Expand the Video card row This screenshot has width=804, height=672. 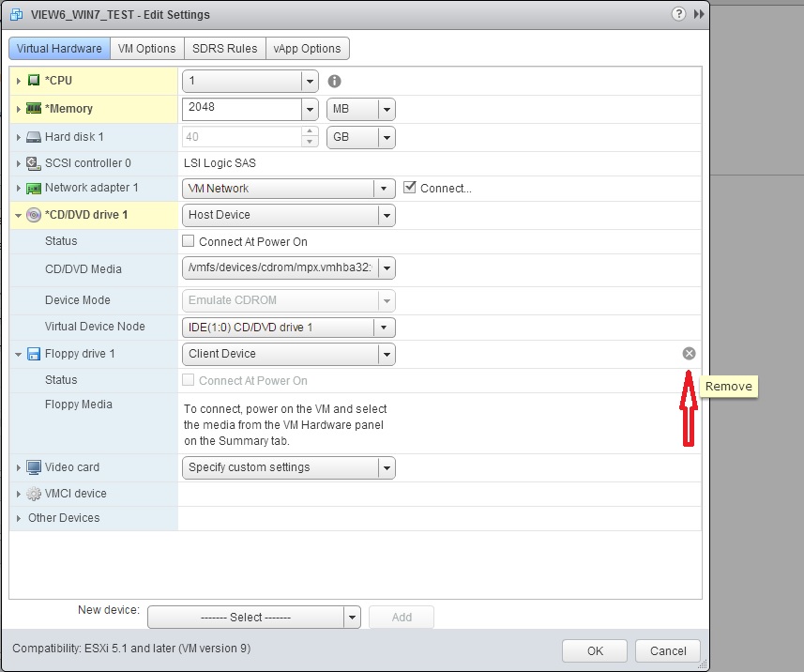click(19, 467)
